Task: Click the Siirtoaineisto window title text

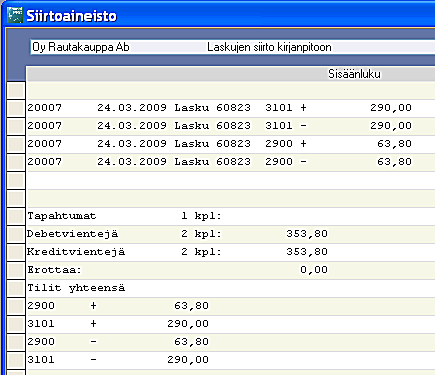Action: pos(72,16)
